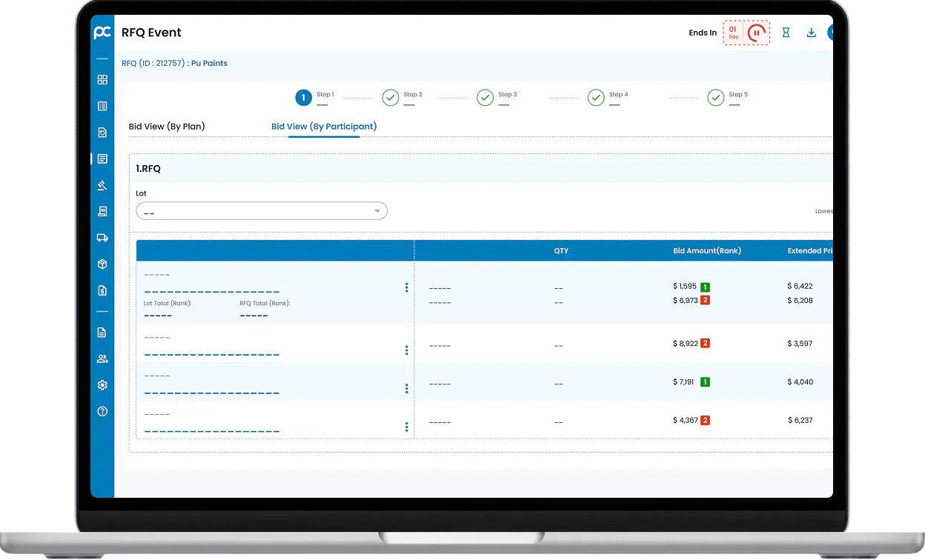Click the $ 8,922 bid amount
The width and height of the screenshot is (925, 560).
point(685,344)
